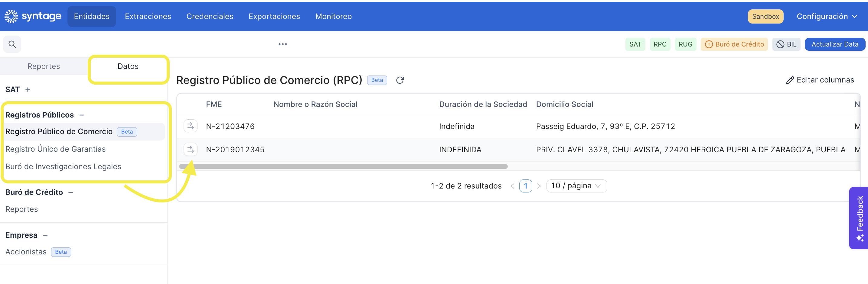The image size is (868, 284).
Task: Click Domicilio Social column header
Action: [564, 105]
